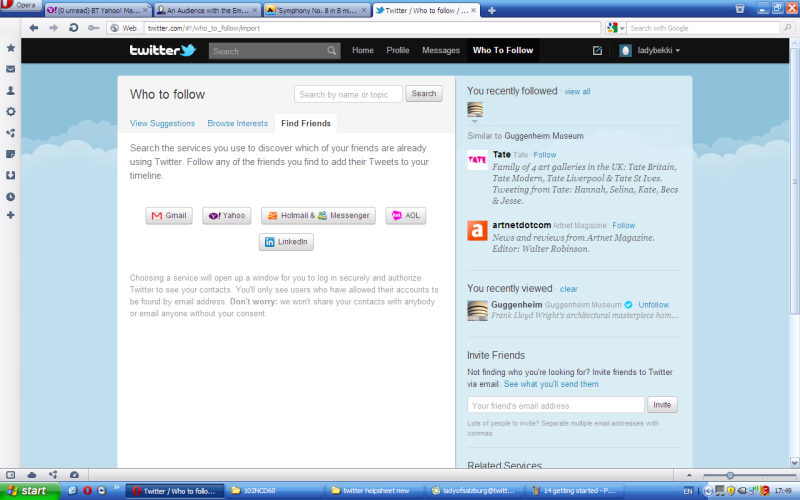This screenshot has width=800, height=500.
Task: Open closed tabs trash icon
Action: click(740, 9)
